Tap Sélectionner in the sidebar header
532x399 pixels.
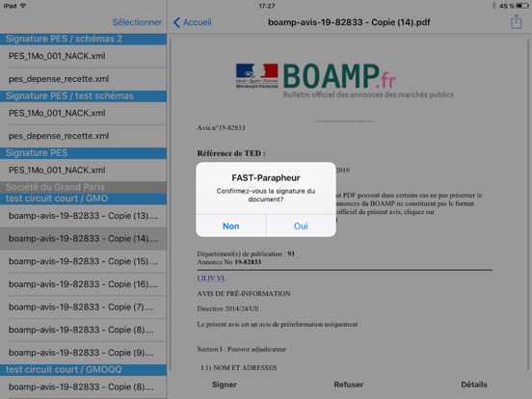click(x=137, y=22)
